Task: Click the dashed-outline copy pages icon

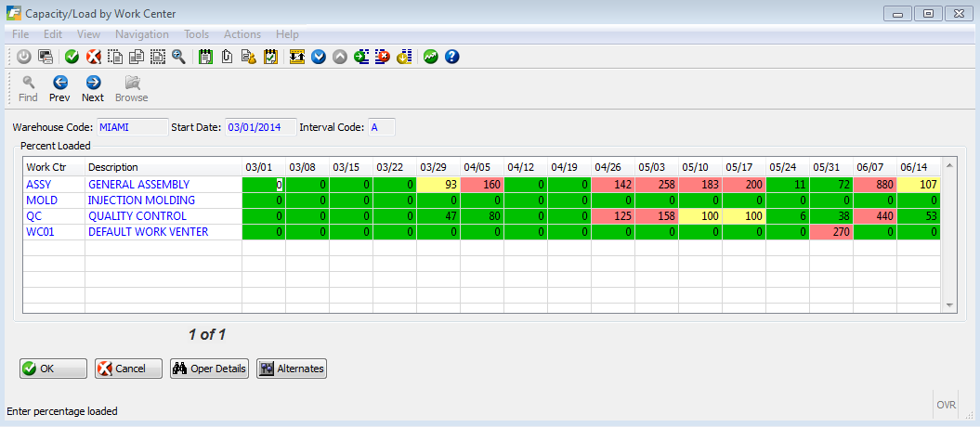Action: pyautogui.click(x=115, y=57)
